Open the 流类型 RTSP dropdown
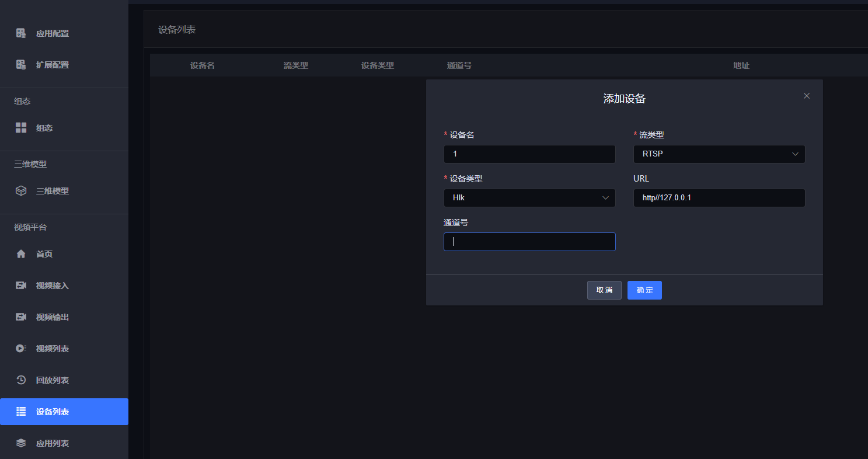The height and width of the screenshot is (459, 868). (x=719, y=154)
